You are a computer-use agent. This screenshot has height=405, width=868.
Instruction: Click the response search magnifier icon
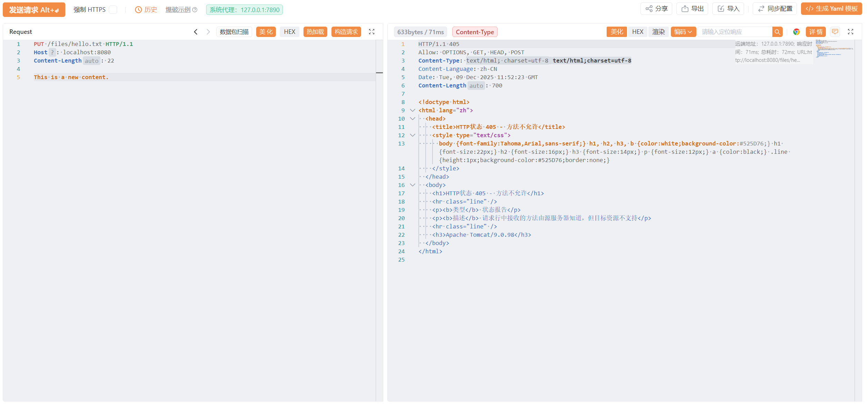[777, 32]
